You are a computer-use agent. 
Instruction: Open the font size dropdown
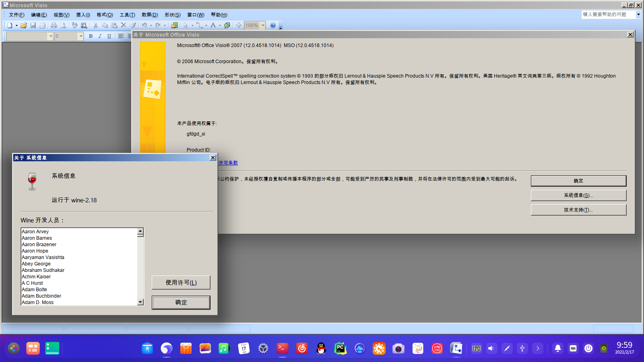80,36
